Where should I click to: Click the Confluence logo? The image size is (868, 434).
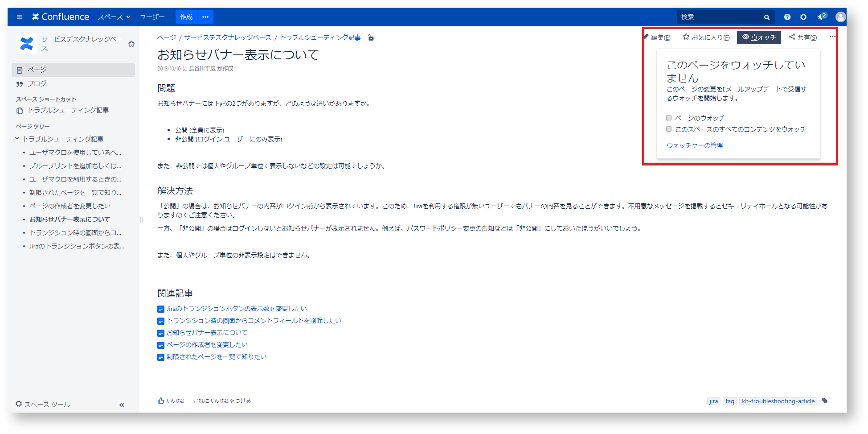60,17
